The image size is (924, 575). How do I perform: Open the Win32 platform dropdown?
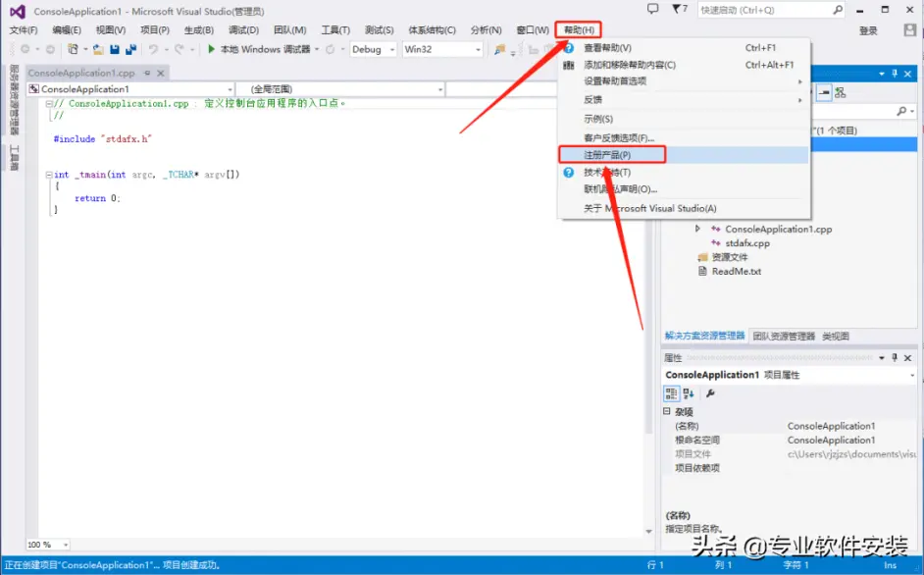[x=478, y=49]
